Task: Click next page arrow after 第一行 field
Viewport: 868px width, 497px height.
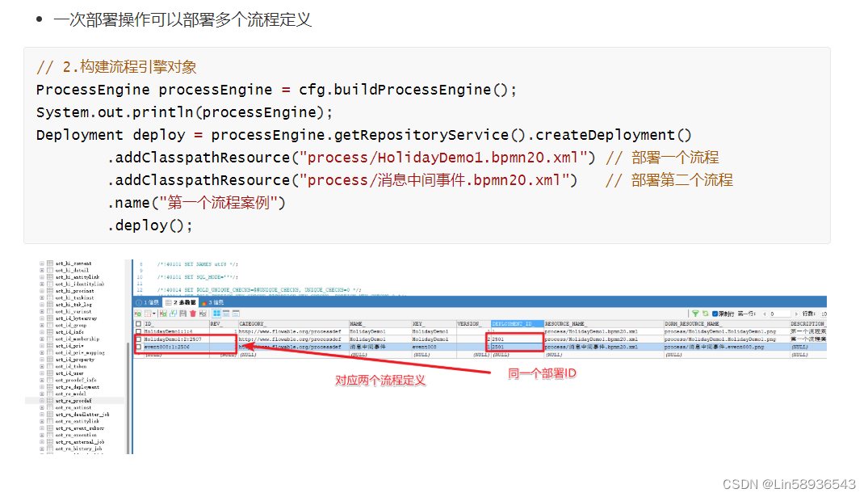Action: tap(797, 314)
